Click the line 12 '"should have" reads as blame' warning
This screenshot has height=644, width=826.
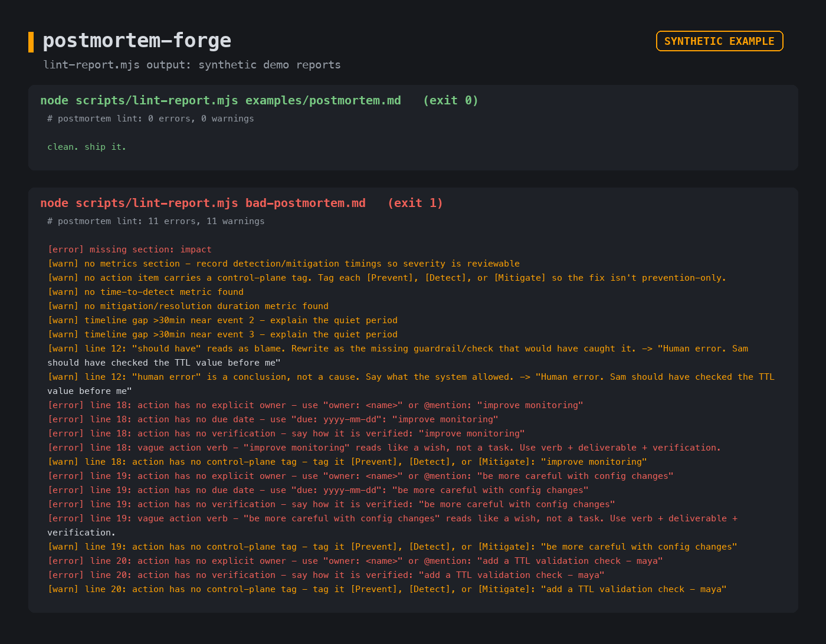click(x=398, y=356)
